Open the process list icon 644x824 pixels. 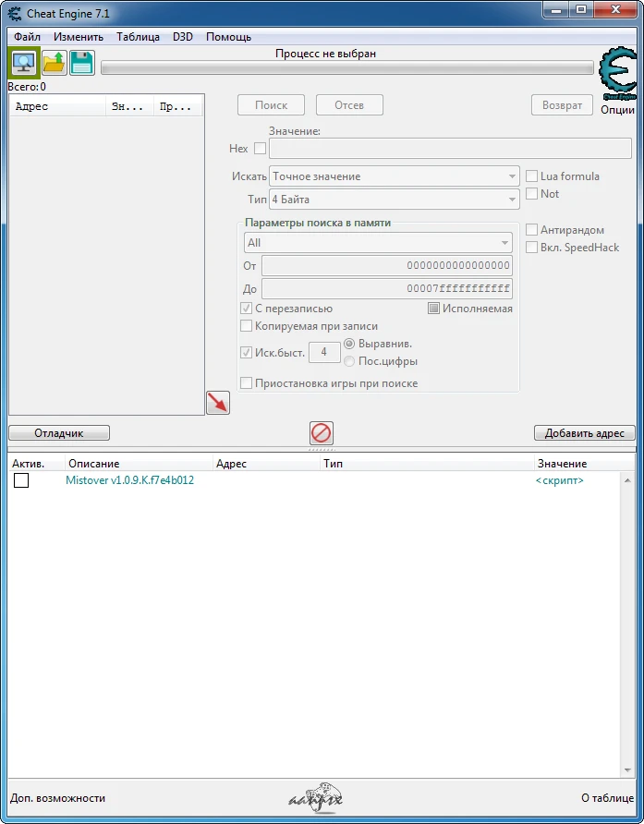coord(24,63)
